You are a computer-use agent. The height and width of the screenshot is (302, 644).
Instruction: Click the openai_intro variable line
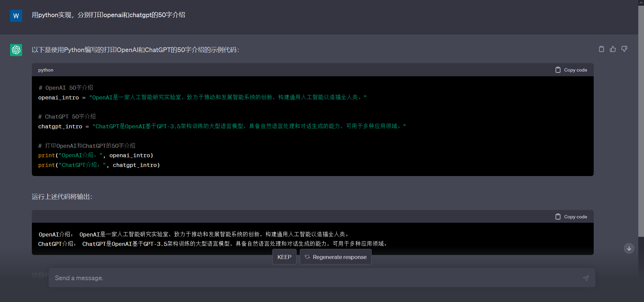coord(202,97)
